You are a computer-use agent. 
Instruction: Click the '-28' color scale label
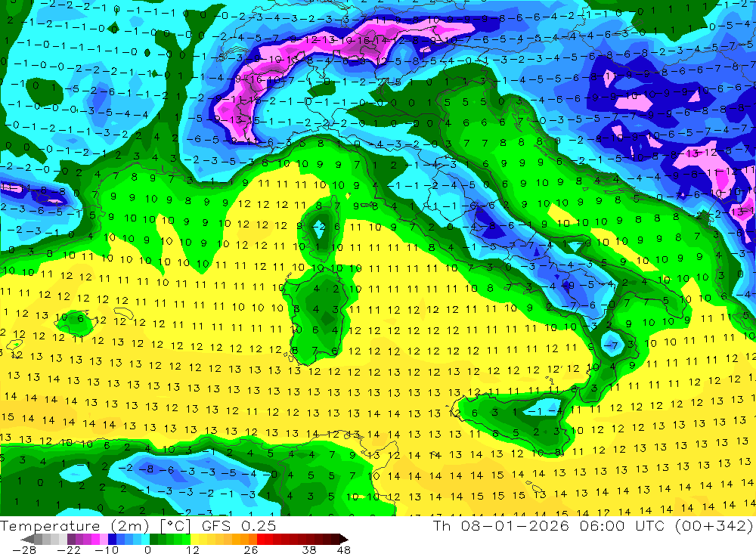pos(24,549)
